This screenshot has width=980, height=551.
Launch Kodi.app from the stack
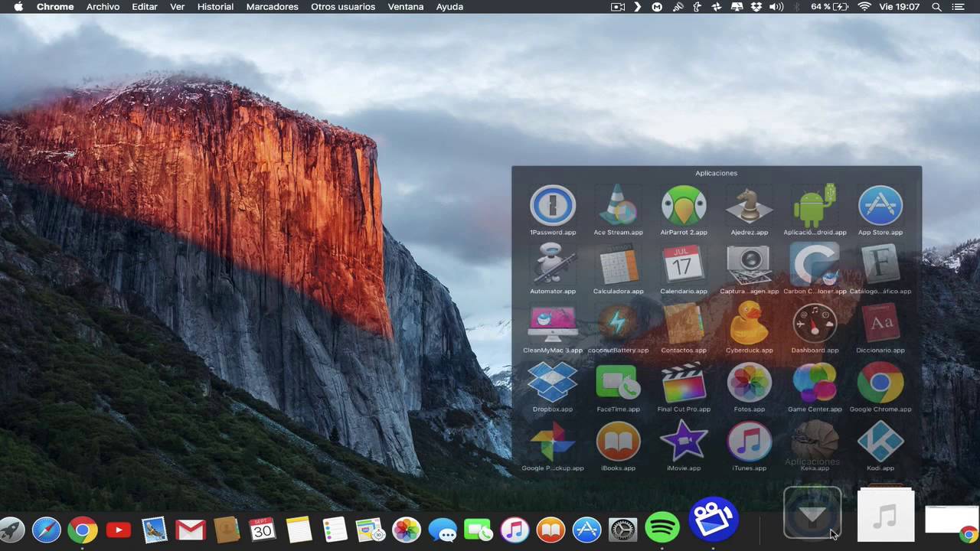point(880,441)
